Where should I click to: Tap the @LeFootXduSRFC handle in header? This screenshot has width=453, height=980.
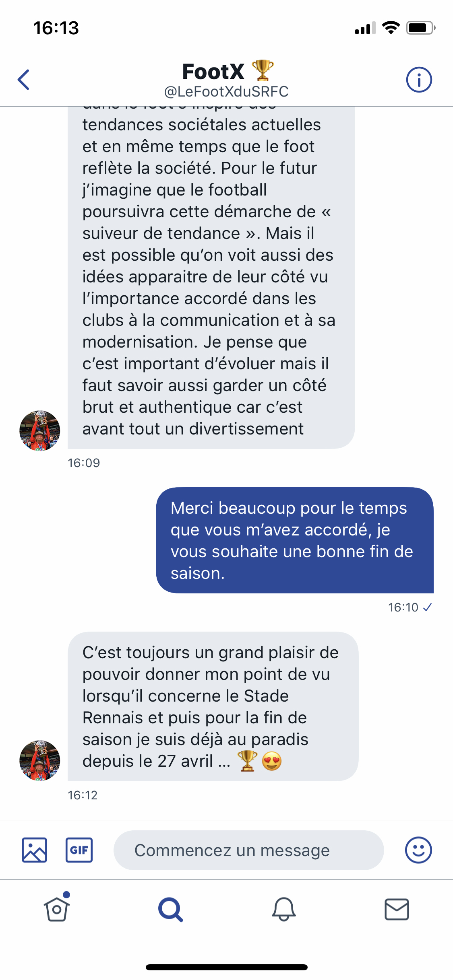point(226,92)
